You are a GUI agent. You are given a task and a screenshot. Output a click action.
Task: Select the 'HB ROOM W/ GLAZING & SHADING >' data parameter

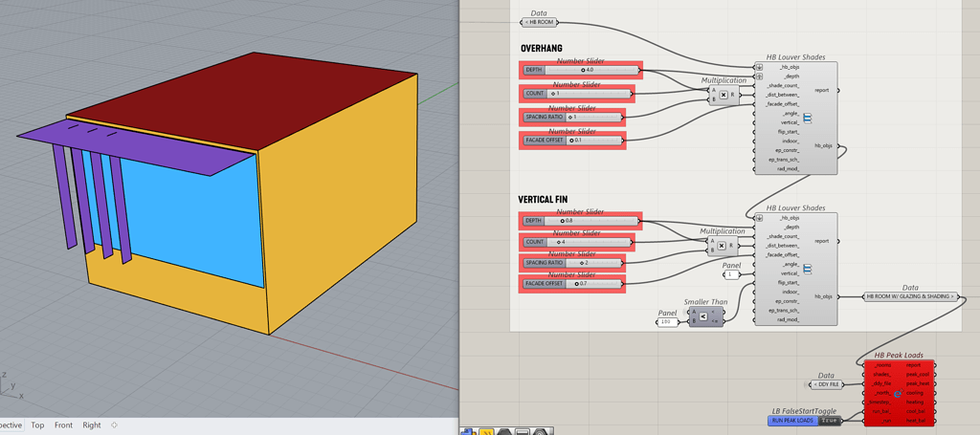coord(911,296)
